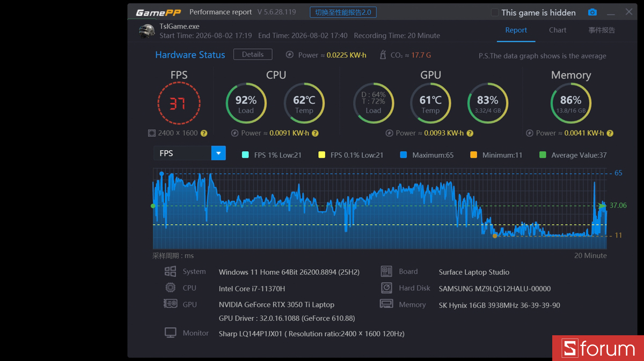Click the orange minimum FPS marker on graph
Screen dimensions: 644x361
pos(495,235)
